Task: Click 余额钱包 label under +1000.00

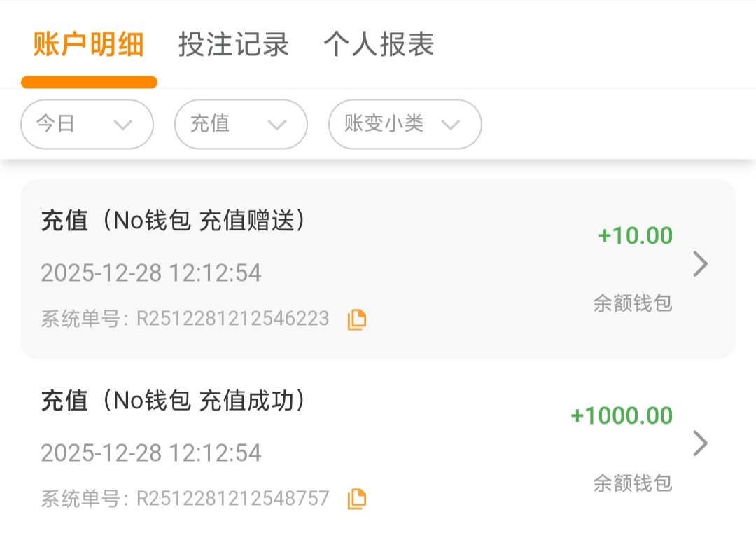Action: tap(633, 483)
